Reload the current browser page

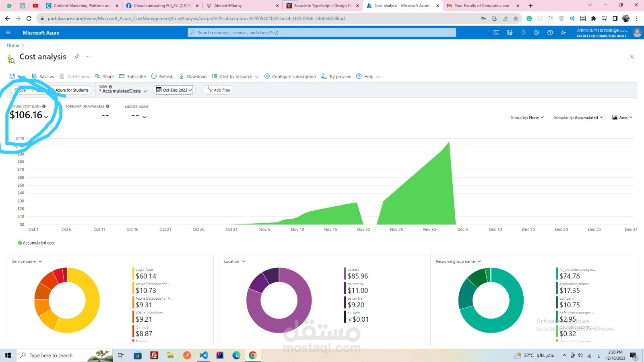[29, 19]
